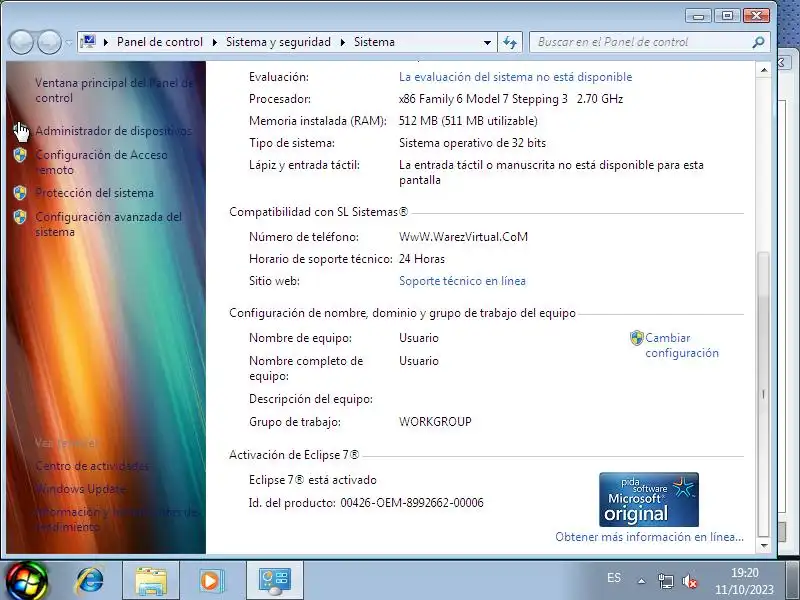Click the x86 Family 6 Model 7 processor text
The image size is (800, 600).
point(511,99)
